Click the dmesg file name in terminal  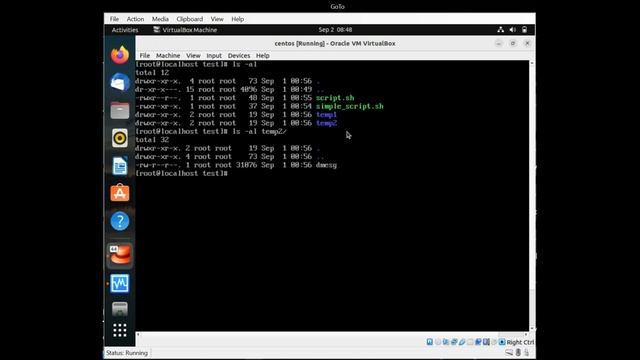coord(327,165)
